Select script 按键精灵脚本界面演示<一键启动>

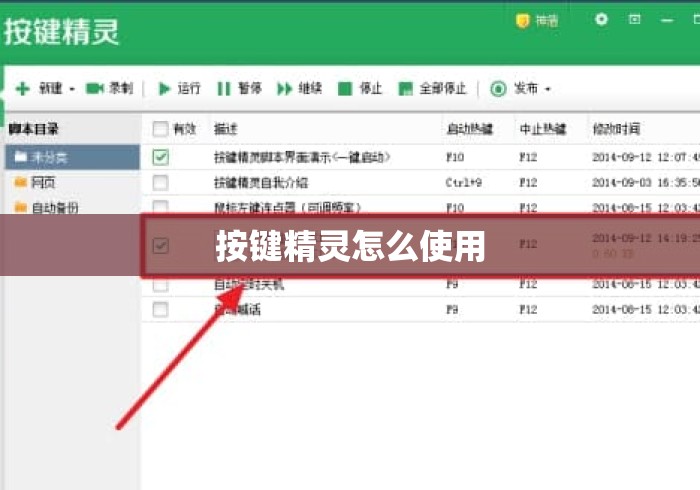pyautogui.click(x=302, y=157)
